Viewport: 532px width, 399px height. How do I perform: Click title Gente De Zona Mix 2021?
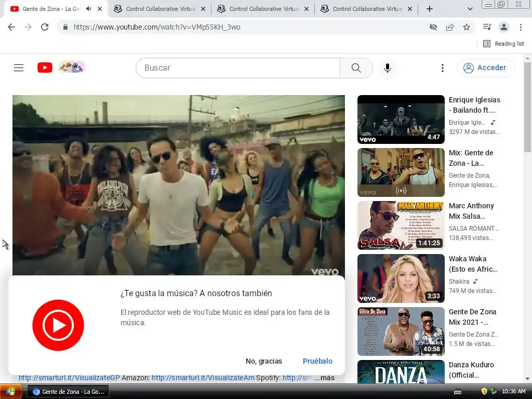[x=472, y=316]
